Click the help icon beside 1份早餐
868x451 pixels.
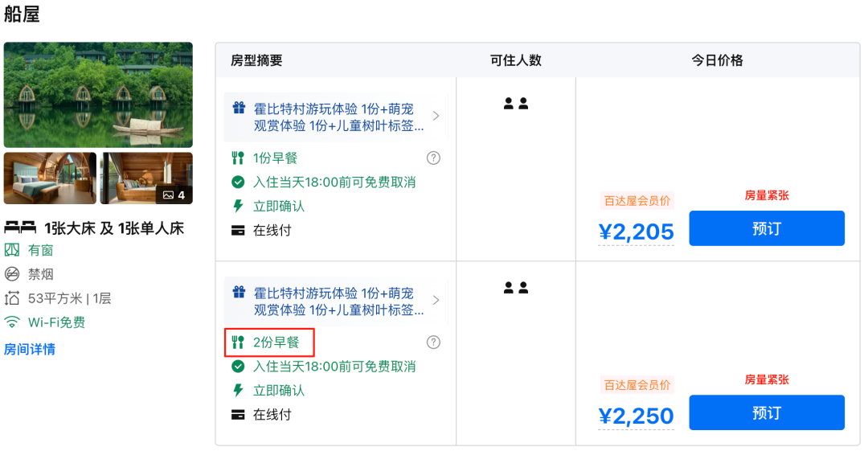433,158
